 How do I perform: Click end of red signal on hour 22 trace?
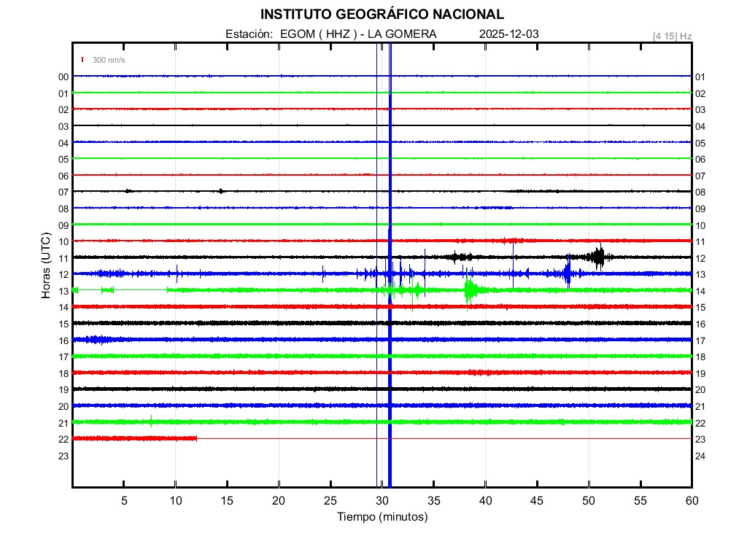pyautogui.click(x=196, y=438)
